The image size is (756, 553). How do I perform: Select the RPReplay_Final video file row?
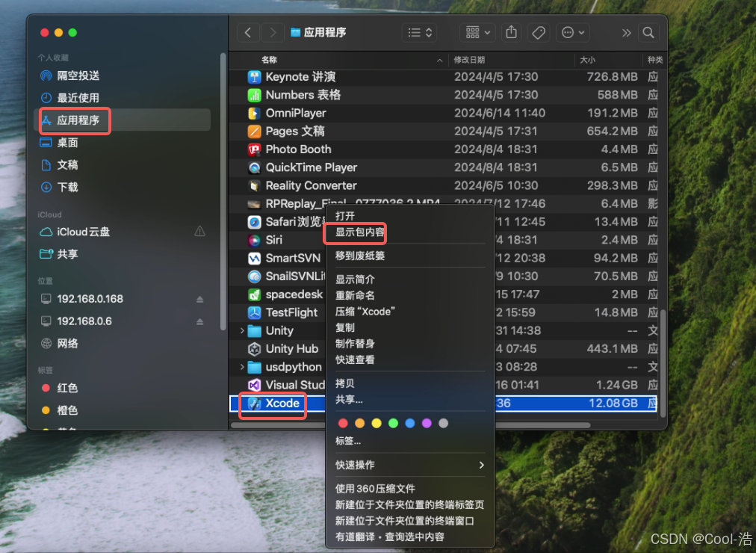442,204
